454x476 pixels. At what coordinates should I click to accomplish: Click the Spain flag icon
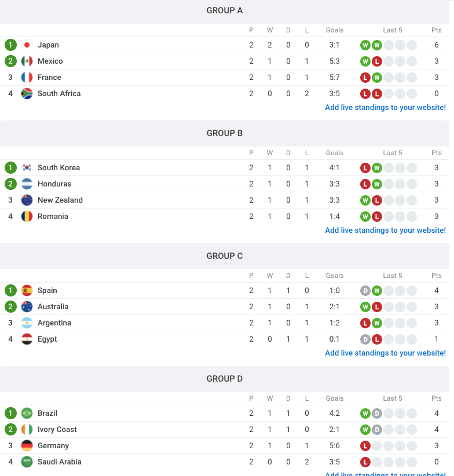click(25, 290)
